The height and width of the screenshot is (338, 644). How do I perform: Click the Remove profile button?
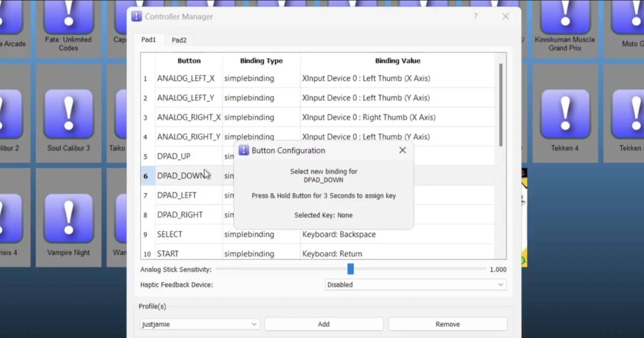[448, 325]
